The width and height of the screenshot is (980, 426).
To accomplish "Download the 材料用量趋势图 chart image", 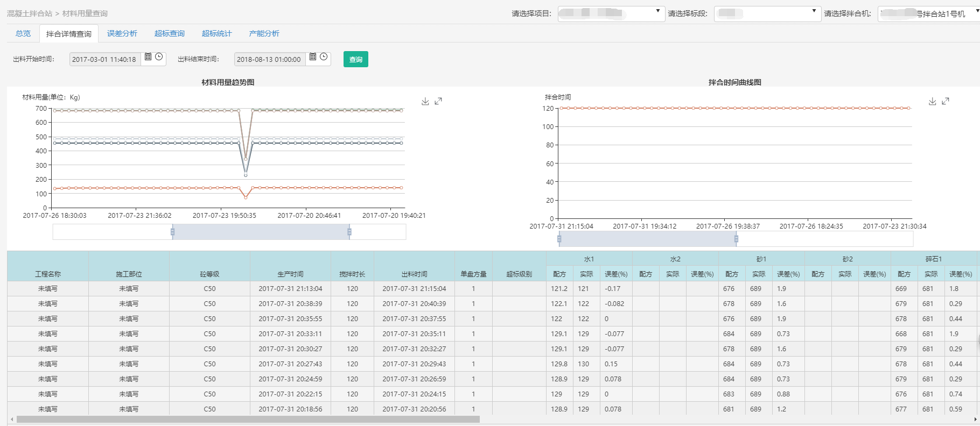I will (425, 101).
